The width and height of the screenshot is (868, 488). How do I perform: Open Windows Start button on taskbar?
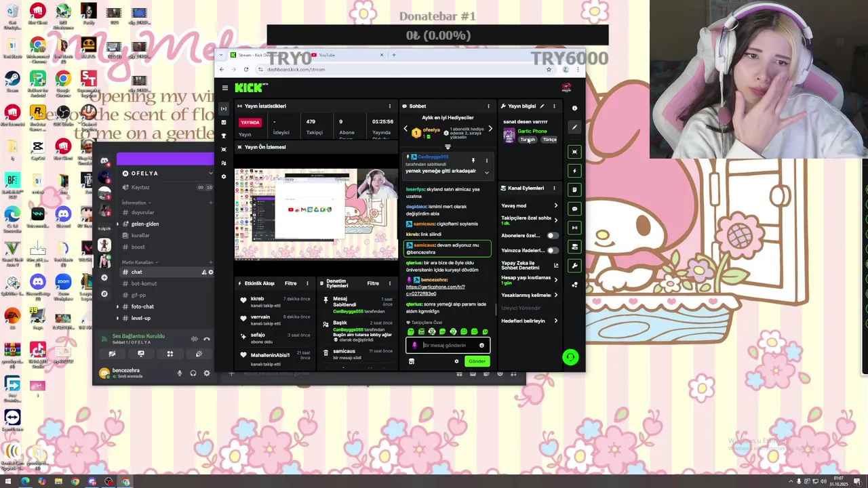point(8,482)
